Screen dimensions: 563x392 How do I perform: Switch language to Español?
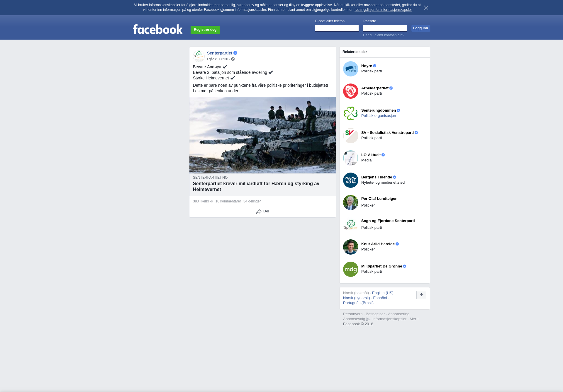point(380,298)
